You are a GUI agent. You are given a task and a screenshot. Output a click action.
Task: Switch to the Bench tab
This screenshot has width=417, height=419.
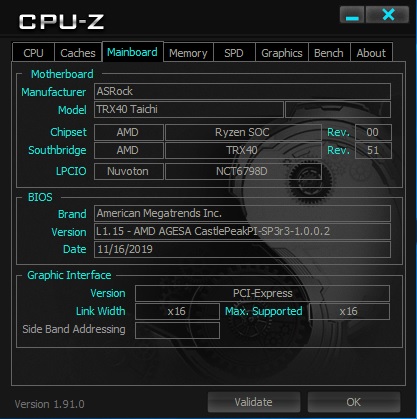pos(329,53)
